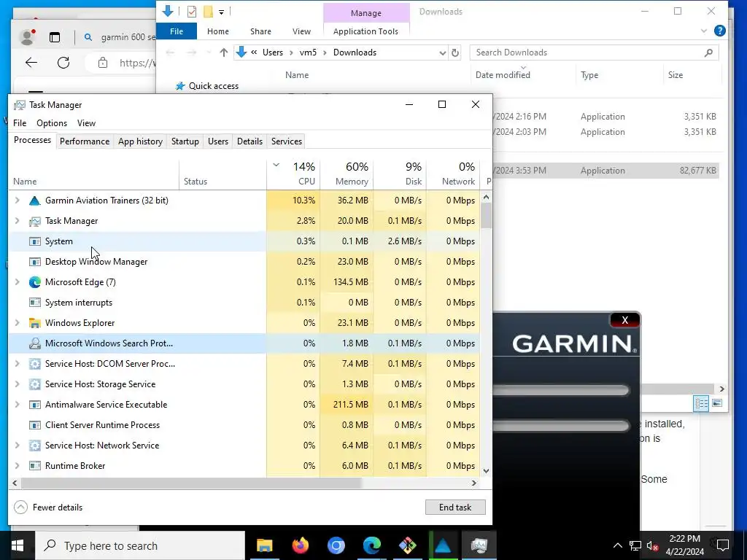Show hidden system tray icons
Screen dimensions: 747x560
[617, 545]
